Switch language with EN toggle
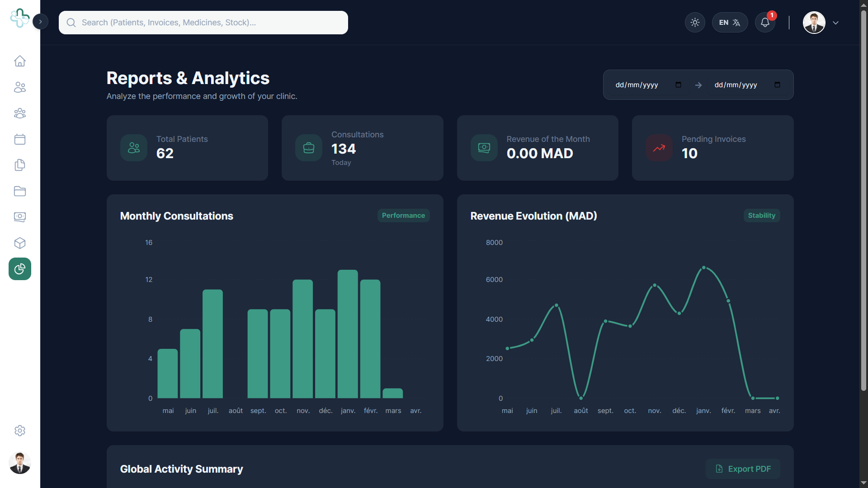Image resolution: width=868 pixels, height=488 pixels. (x=730, y=23)
